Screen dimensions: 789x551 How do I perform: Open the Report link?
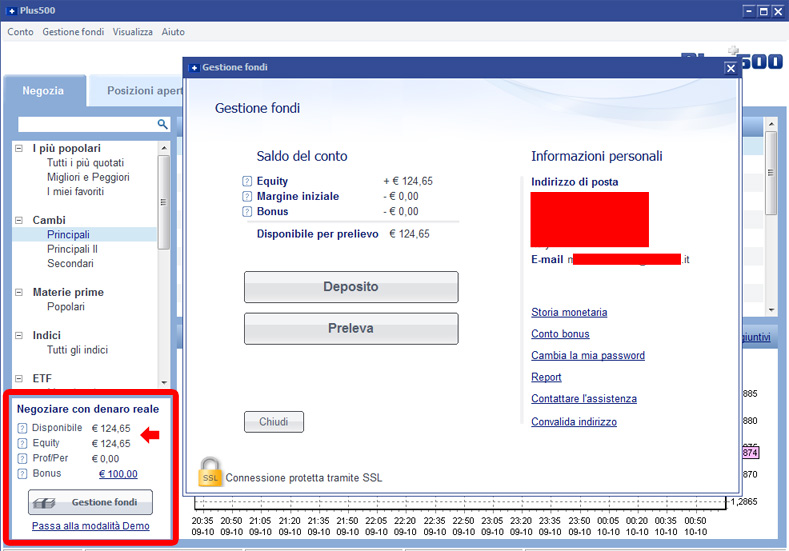point(546,377)
